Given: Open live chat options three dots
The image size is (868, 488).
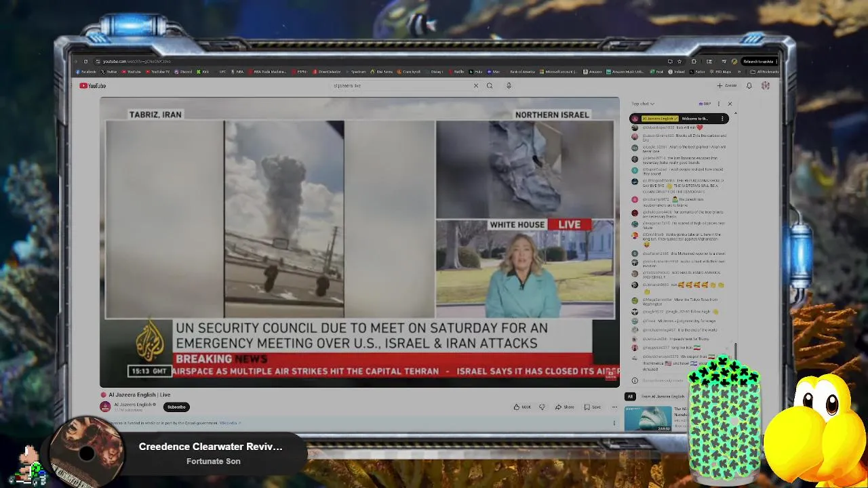Looking at the screenshot, I should 718,104.
